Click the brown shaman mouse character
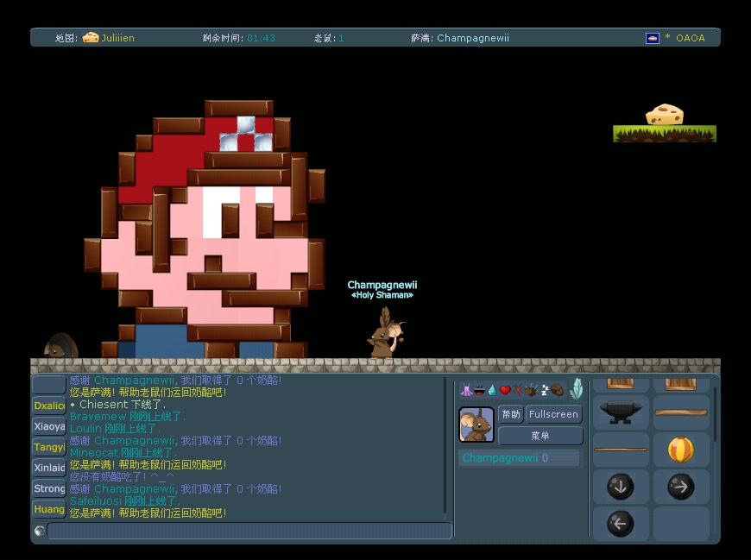Screen dimensions: 751x560 point(386,334)
